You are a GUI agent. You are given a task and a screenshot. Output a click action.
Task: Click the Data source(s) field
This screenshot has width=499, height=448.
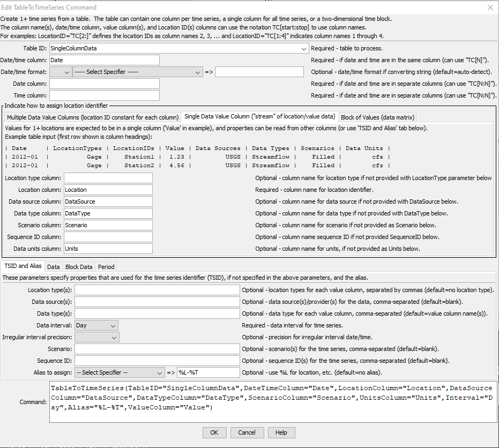pos(157,302)
